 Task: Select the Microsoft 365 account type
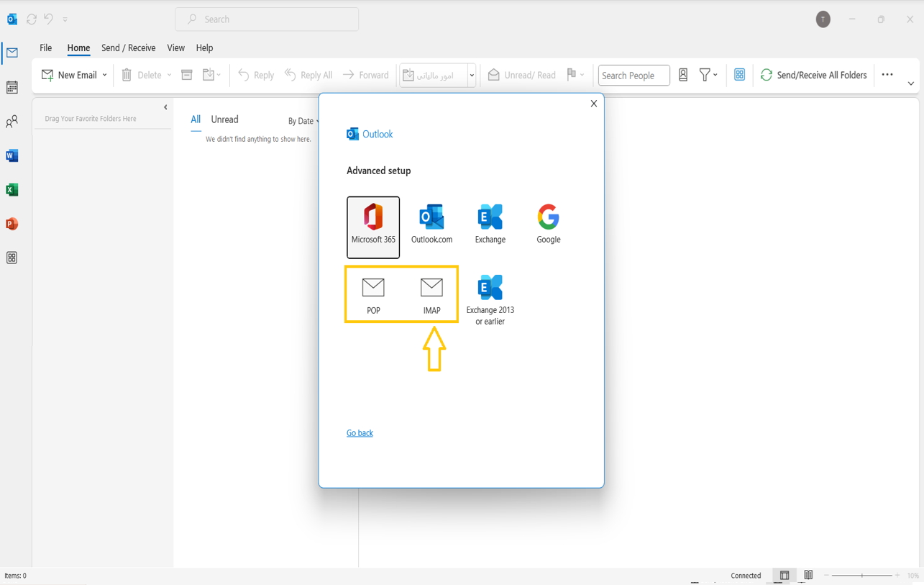(x=373, y=227)
